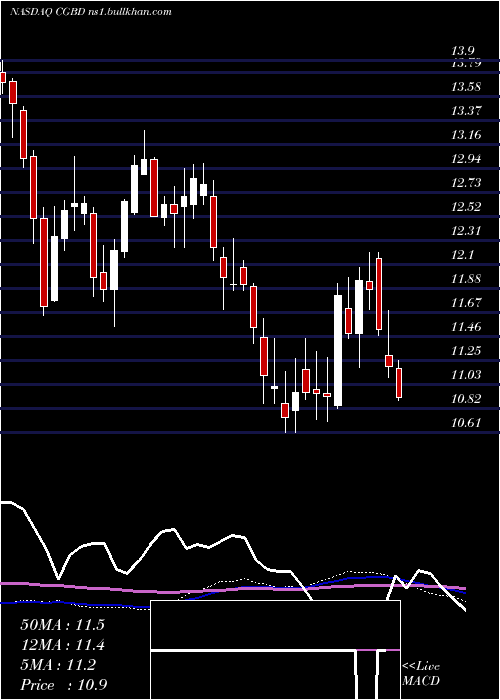Click the 12.52 price axis label
The width and height of the screenshot is (500, 700).
click(466, 207)
